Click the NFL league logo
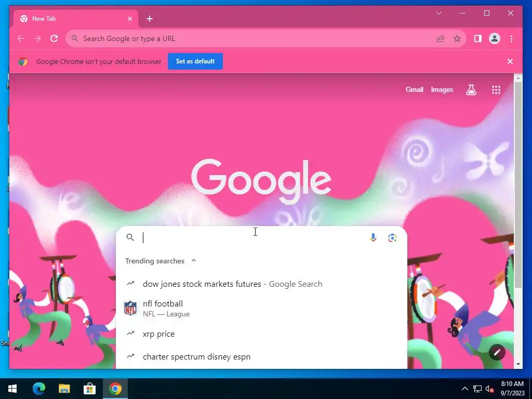The image size is (532, 399). click(130, 308)
